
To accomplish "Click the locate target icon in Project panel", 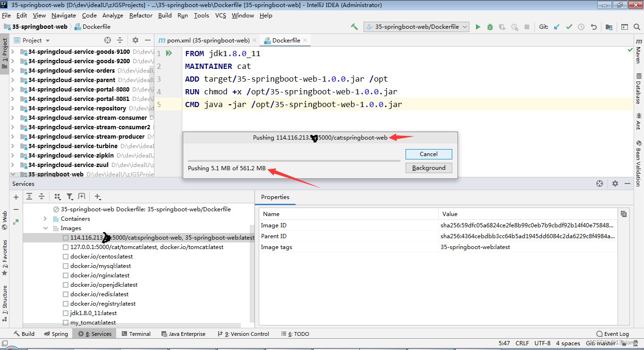I will pos(108,40).
